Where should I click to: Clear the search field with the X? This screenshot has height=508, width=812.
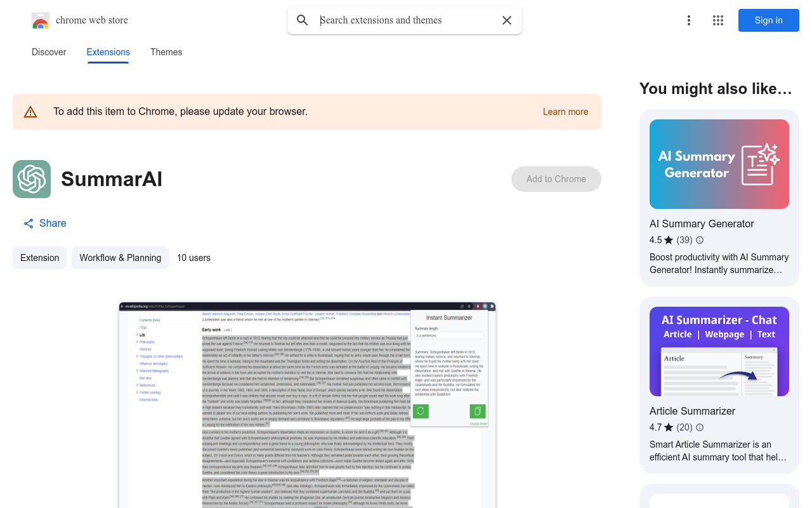[x=507, y=20]
